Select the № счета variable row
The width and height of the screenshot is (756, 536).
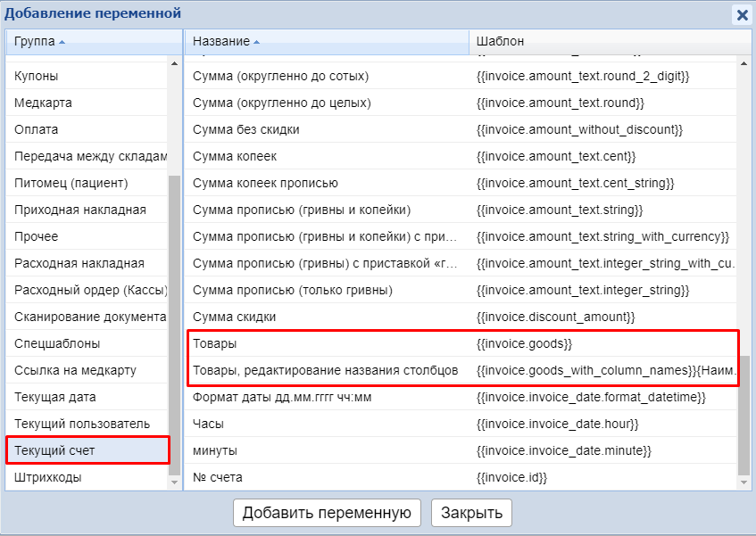point(218,477)
